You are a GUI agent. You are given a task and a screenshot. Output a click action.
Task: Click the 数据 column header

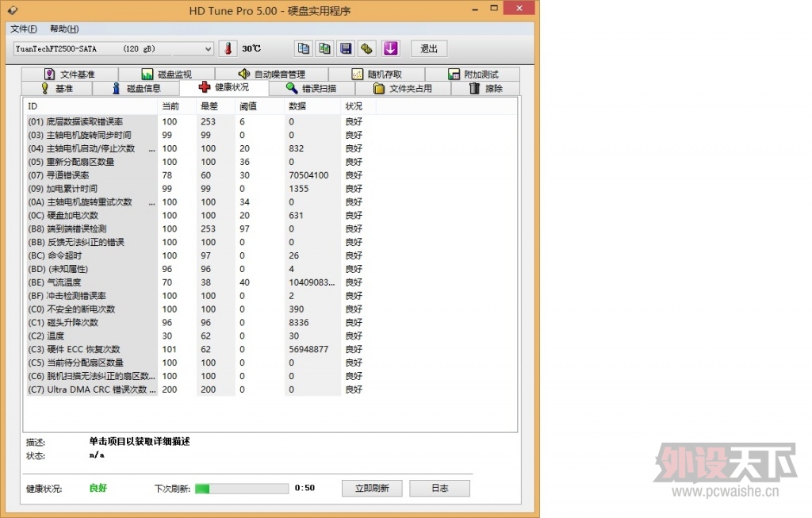pos(312,106)
